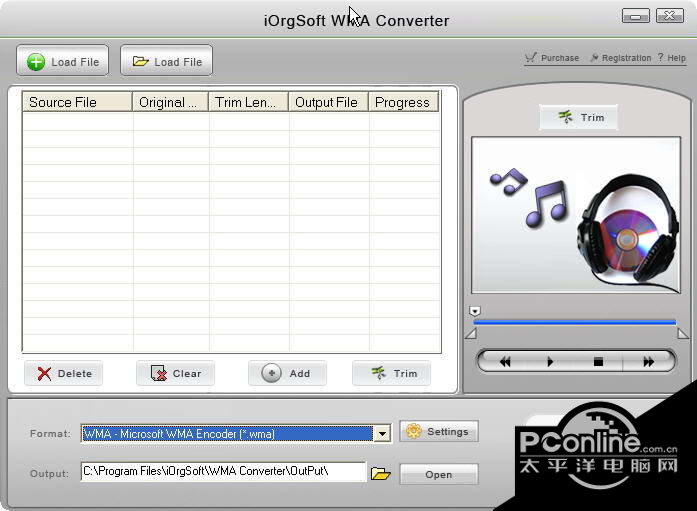The image size is (697, 511).
Task: Sort by the Source File column header
Action: [77, 102]
